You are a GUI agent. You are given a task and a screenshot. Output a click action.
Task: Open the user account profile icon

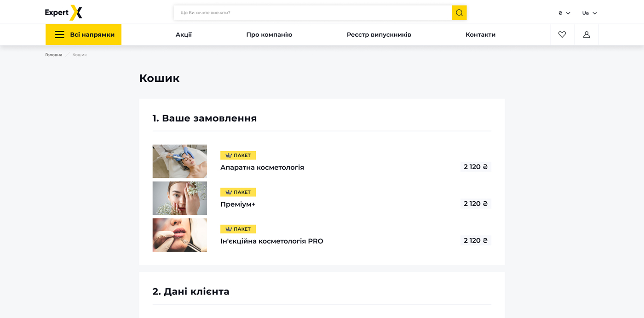point(586,34)
